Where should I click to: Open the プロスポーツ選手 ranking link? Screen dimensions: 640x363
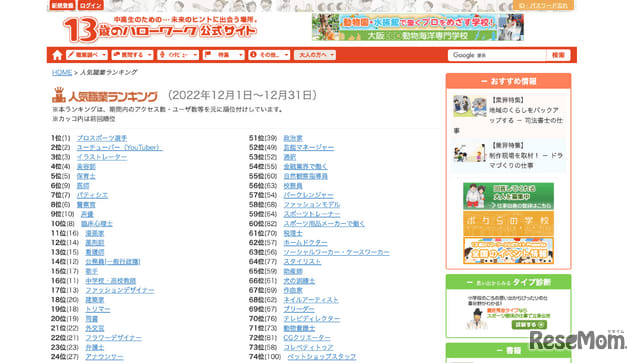pyautogui.click(x=102, y=138)
